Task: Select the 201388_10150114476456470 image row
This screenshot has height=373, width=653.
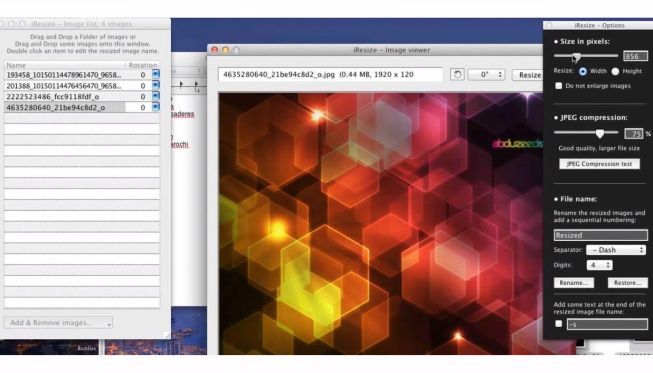Action: [x=82, y=86]
